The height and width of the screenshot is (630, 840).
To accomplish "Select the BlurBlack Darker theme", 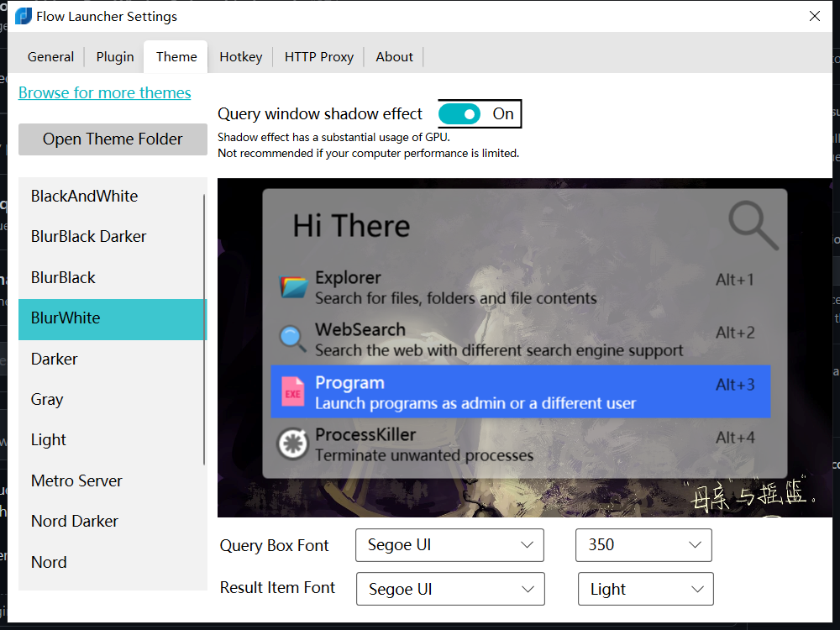I will pyautogui.click(x=112, y=237).
